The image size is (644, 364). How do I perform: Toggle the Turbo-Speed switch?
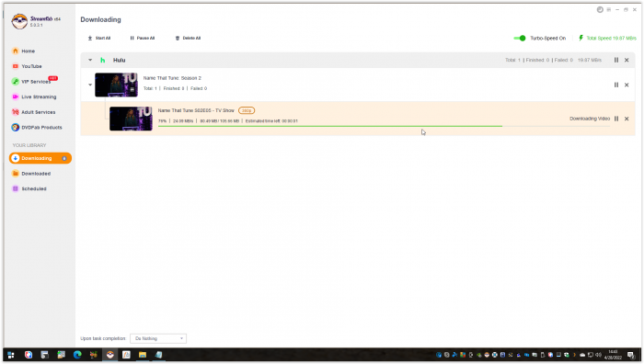point(520,39)
